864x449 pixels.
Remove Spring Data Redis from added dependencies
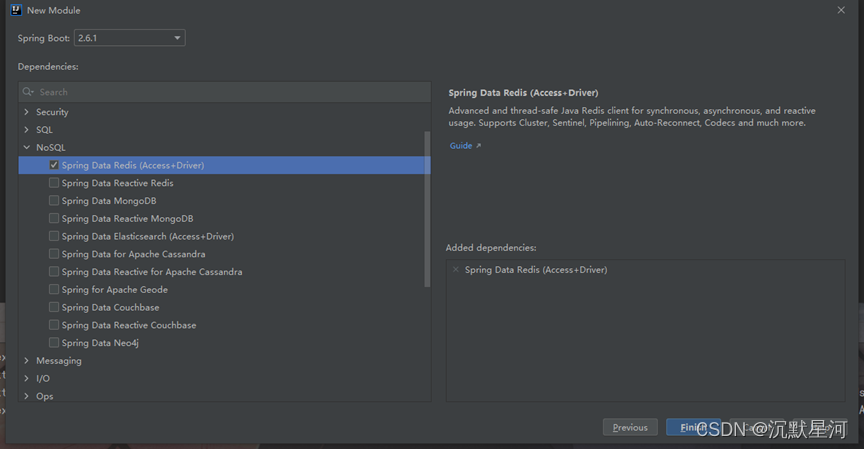(x=456, y=269)
